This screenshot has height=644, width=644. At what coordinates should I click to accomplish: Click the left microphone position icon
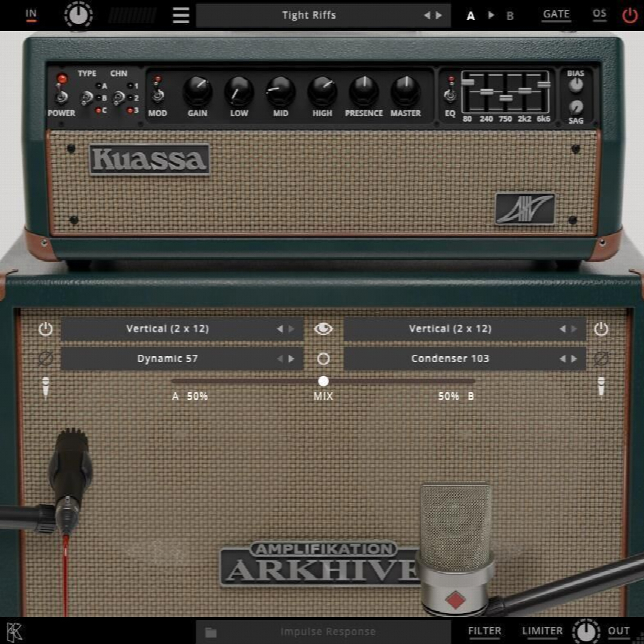[44, 386]
